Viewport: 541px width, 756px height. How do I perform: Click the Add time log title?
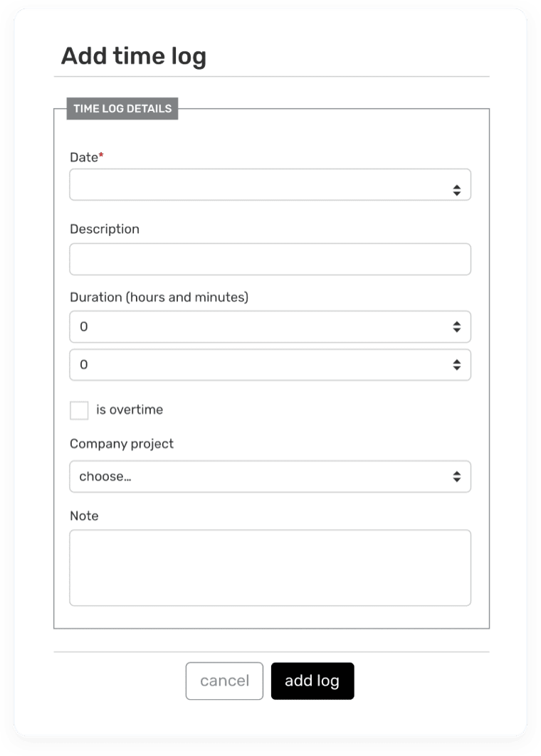pos(135,55)
